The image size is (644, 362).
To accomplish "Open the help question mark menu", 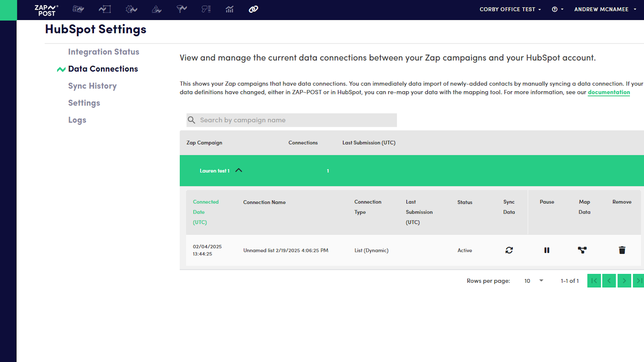I will (557, 9).
